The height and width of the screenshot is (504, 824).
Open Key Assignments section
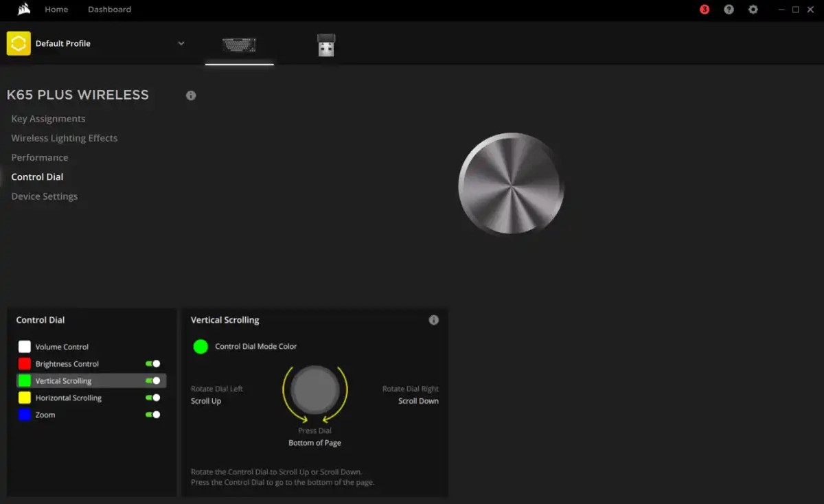tap(48, 119)
